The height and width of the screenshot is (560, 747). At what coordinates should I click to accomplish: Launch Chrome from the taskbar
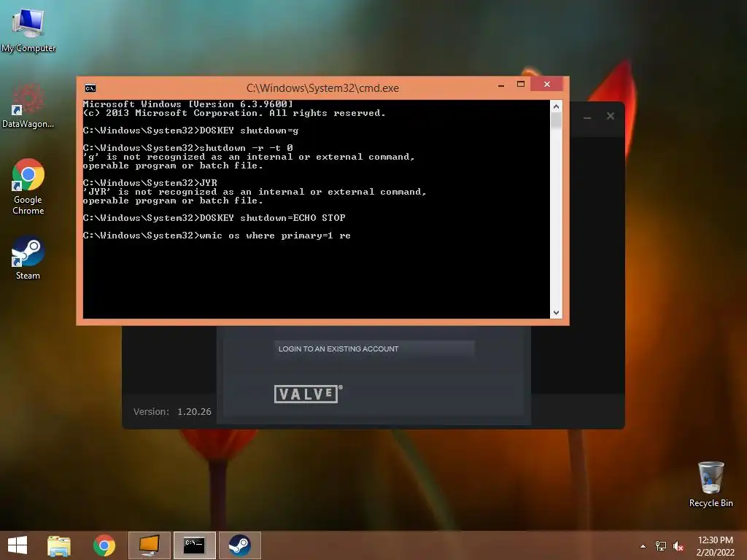(x=104, y=545)
